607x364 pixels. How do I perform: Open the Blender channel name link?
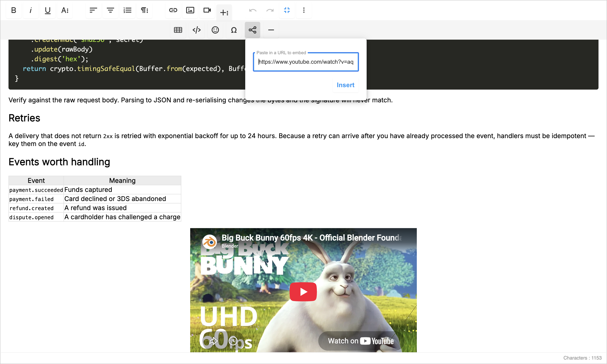point(230,246)
